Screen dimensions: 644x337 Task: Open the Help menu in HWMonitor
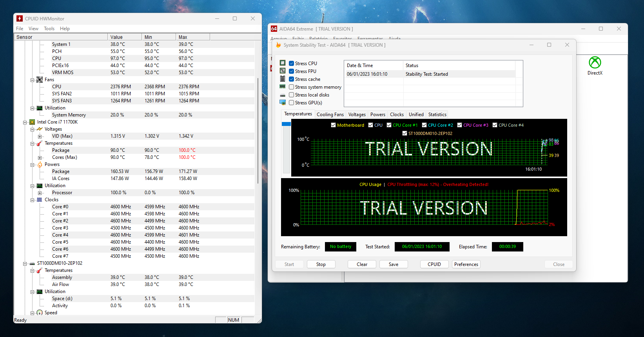[x=65, y=29]
